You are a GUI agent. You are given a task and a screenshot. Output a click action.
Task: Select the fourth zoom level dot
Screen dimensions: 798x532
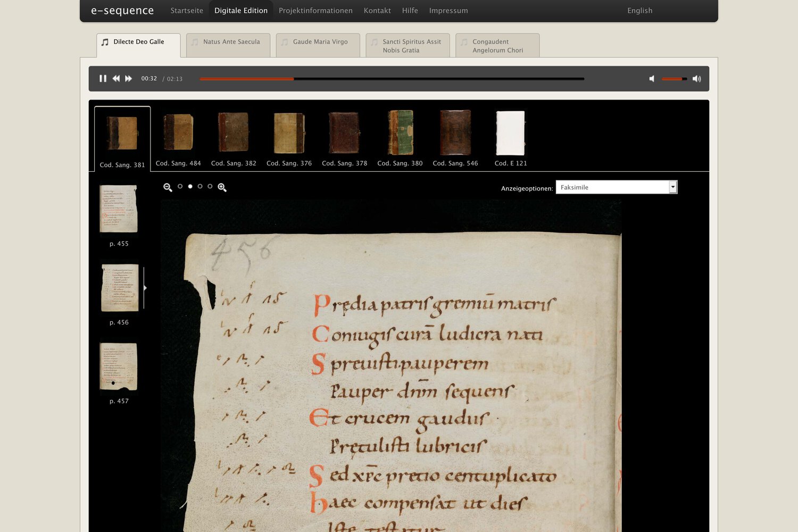(x=210, y=186)
